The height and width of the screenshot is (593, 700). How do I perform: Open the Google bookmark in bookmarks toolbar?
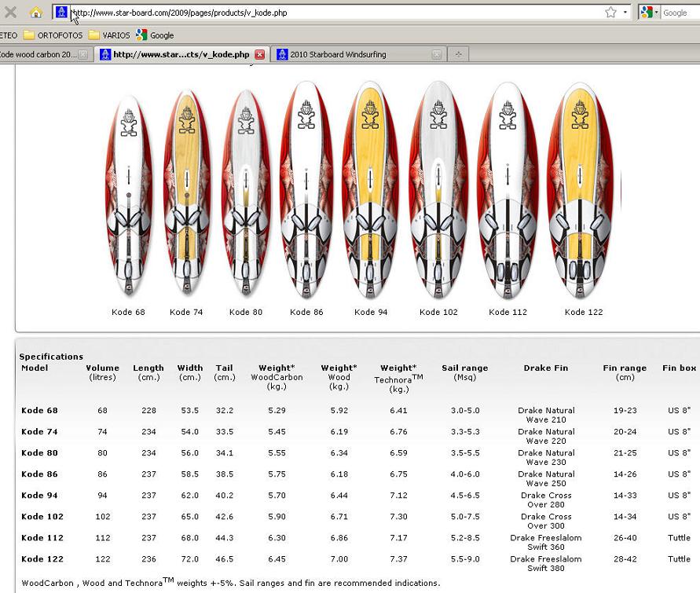155,35
